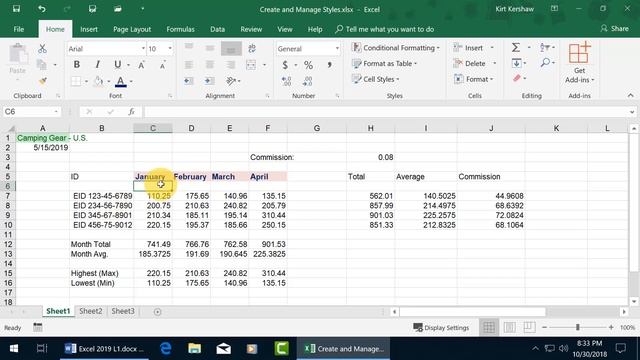
Task: Click the Fill down arrow icon
Action: [x=516, y=63]
